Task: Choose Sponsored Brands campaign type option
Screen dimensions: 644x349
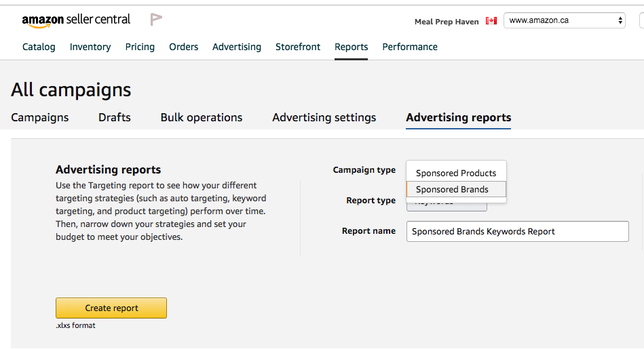Action: point(456,190)
